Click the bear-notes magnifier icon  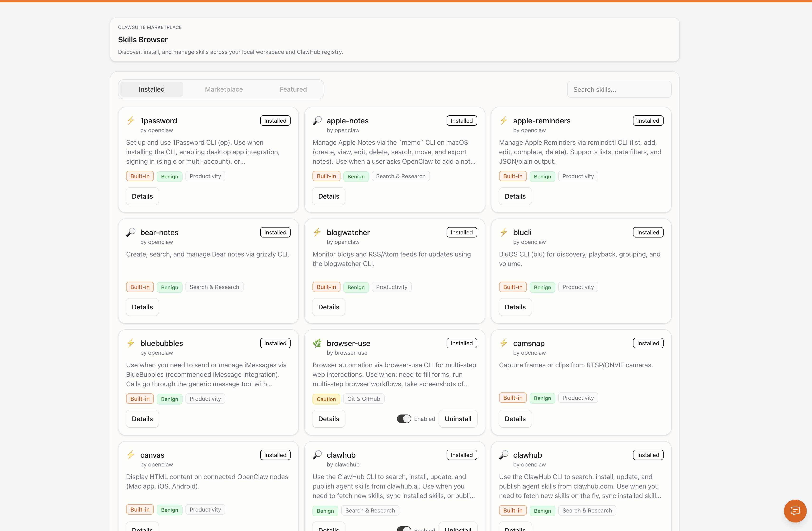tap(131, 232)
